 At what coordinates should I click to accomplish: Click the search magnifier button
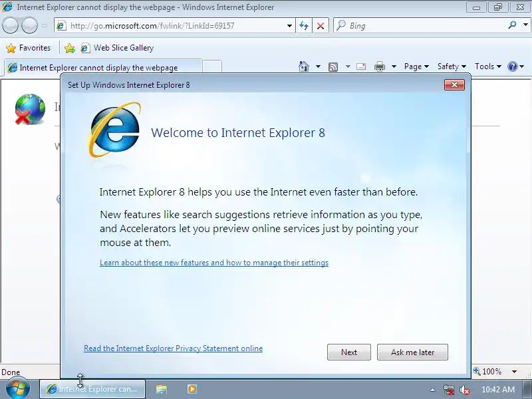coord(512,25)
